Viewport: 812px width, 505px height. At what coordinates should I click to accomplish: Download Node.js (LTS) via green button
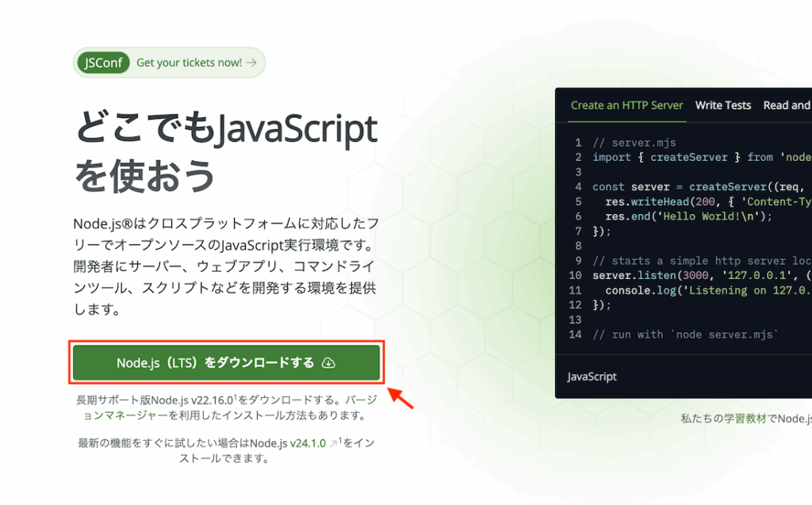point(226,362)
